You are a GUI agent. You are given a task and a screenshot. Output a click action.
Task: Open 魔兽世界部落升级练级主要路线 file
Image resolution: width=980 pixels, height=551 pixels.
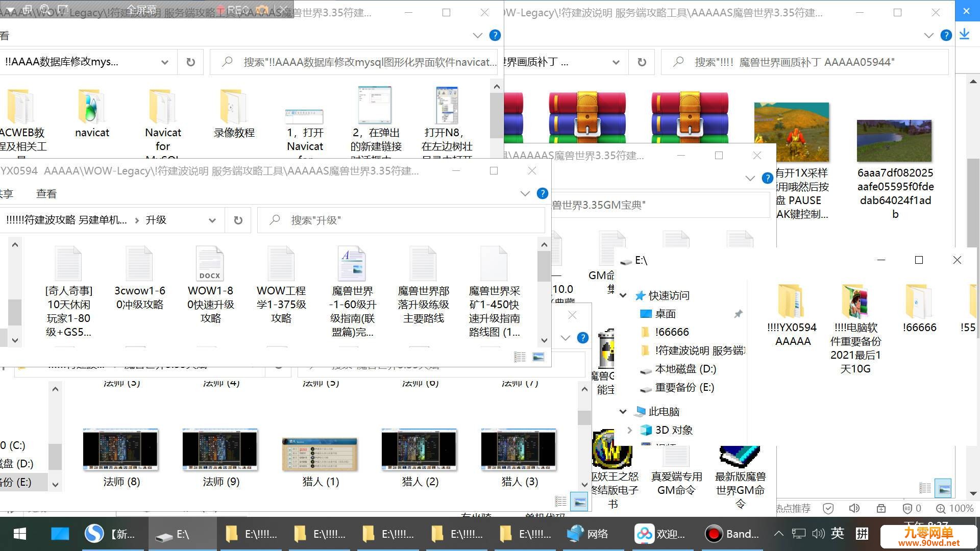pos(423,264)
